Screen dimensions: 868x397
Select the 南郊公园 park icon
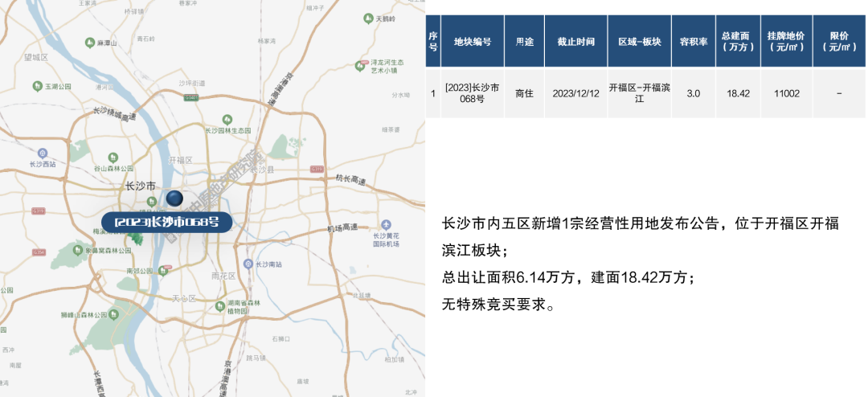coord(162,270)
